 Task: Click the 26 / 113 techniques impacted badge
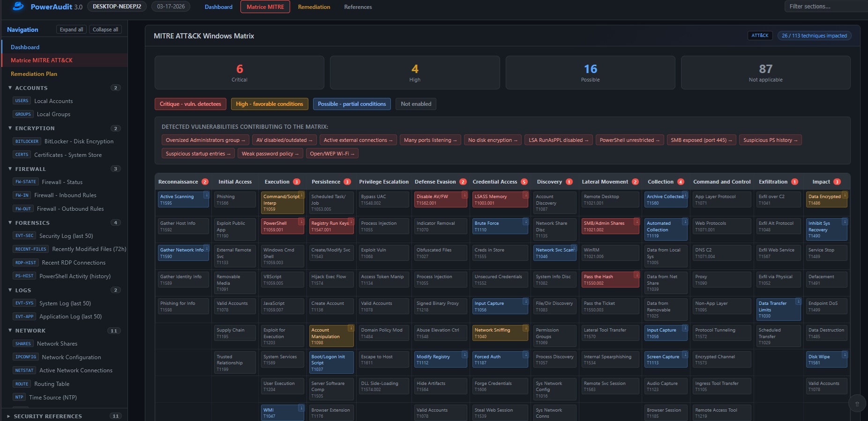815,36
